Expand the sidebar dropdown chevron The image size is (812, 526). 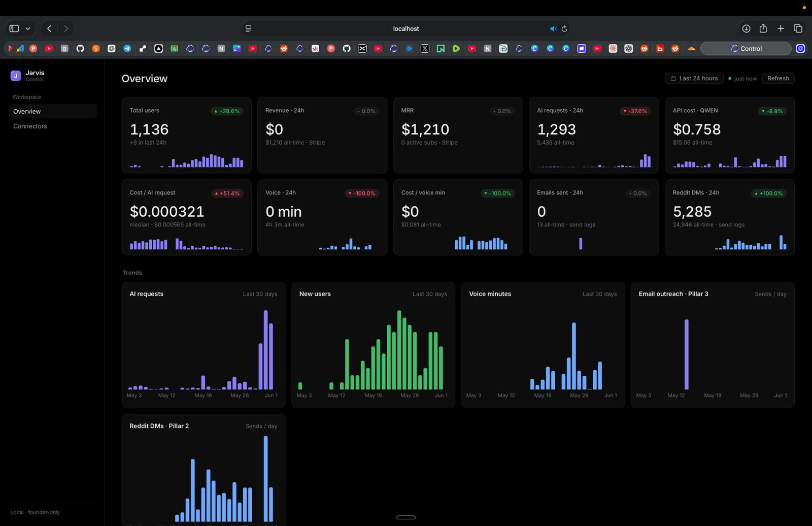click(x=27, y=28)
